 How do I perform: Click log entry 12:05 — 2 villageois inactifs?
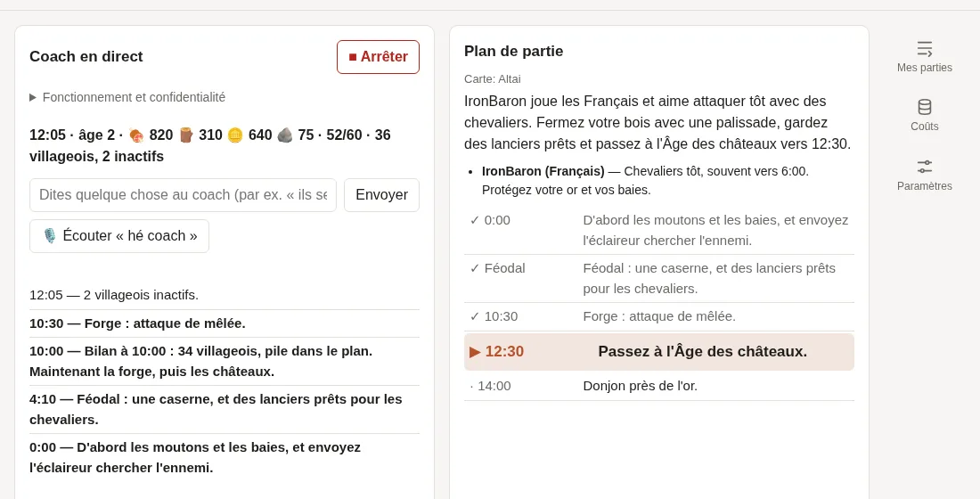(225, 295)
